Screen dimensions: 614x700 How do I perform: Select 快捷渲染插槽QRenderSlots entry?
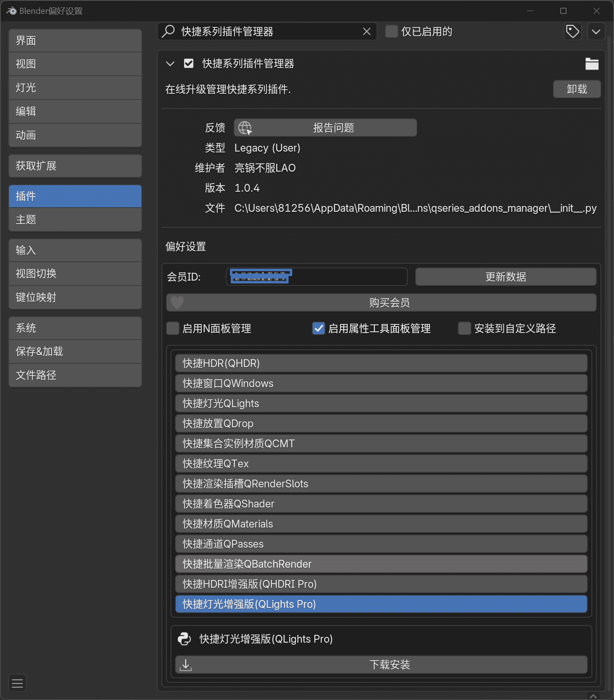[381, 484]
